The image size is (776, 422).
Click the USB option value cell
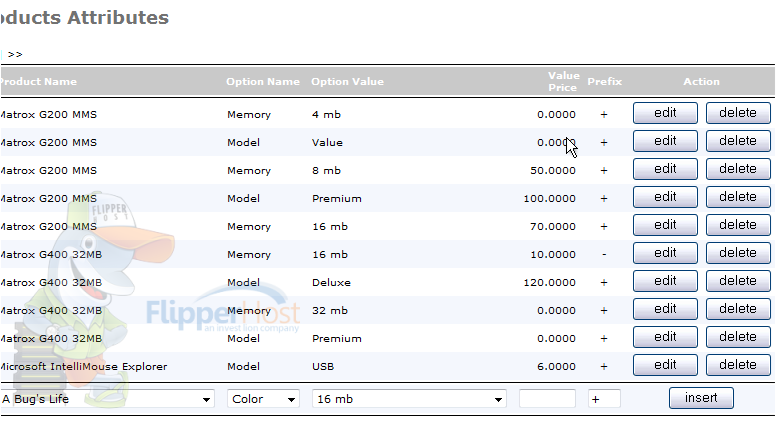tap(323, 367)
